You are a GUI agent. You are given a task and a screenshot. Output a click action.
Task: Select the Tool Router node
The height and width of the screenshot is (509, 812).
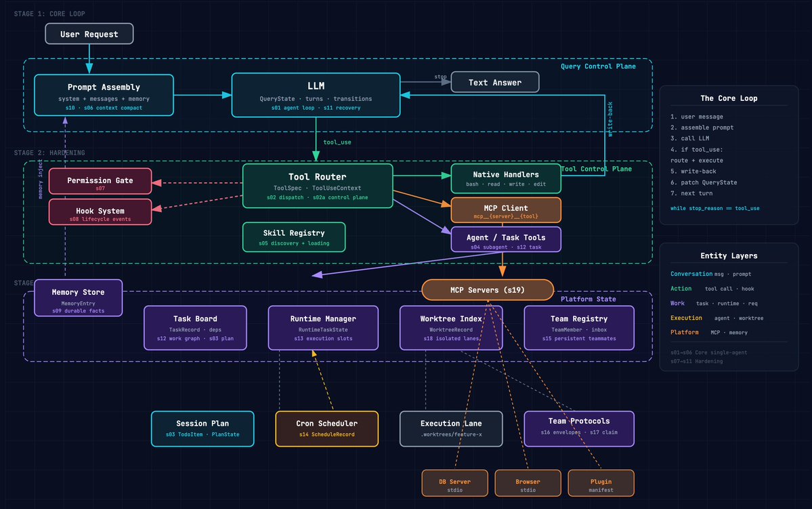click(x=316, y=185)
